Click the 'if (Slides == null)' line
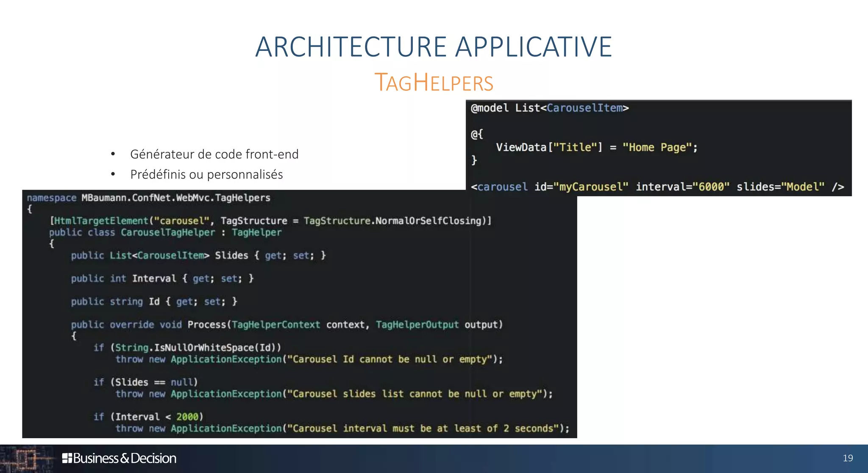 tap(146, 382)
